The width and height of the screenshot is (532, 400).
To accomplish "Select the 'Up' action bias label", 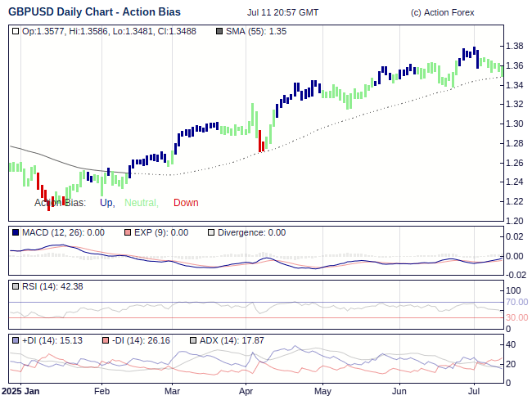I will [x=106, y=203].
